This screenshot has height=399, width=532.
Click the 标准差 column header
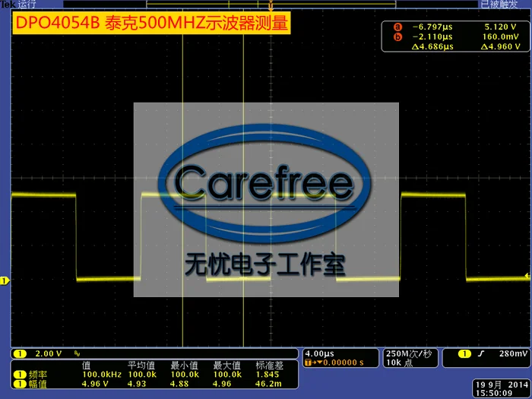tap(269, 366)
